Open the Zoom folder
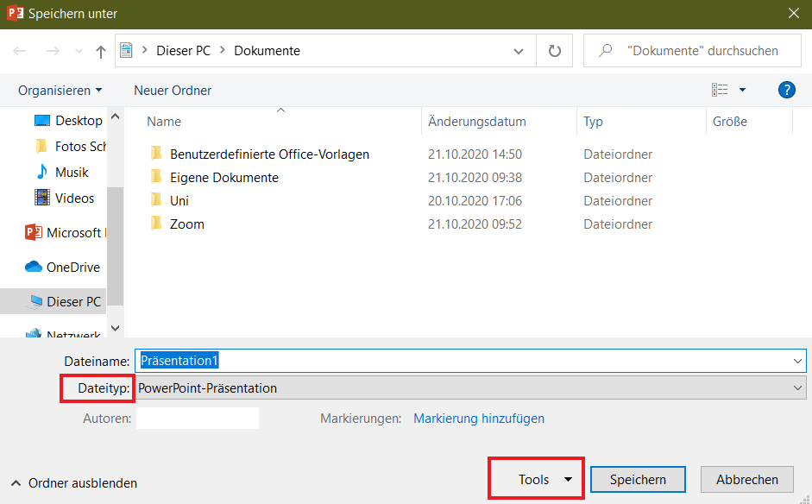The height and width of the screenshot is (504, 812). pyautogui.click(x=186, y=224)
